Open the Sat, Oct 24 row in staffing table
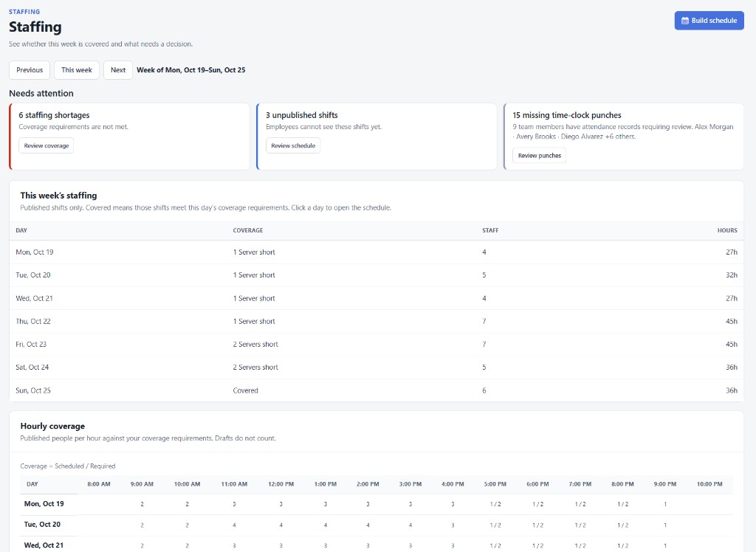 (377, 368)
